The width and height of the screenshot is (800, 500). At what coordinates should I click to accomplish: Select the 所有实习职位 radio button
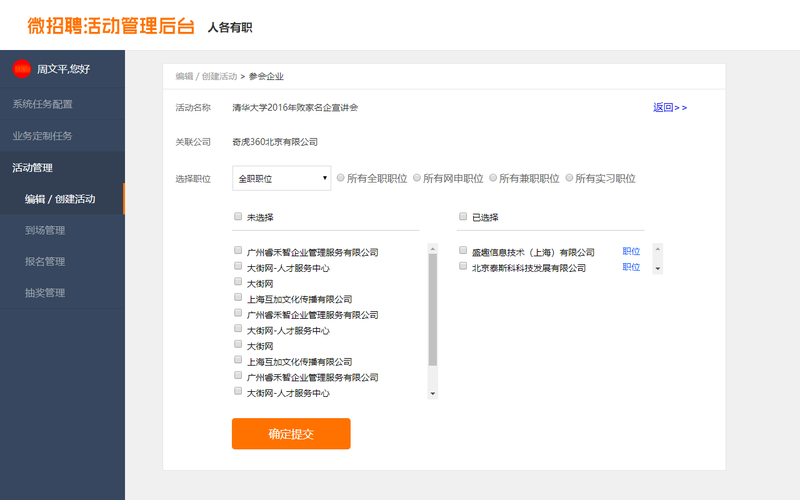point(569,178)
